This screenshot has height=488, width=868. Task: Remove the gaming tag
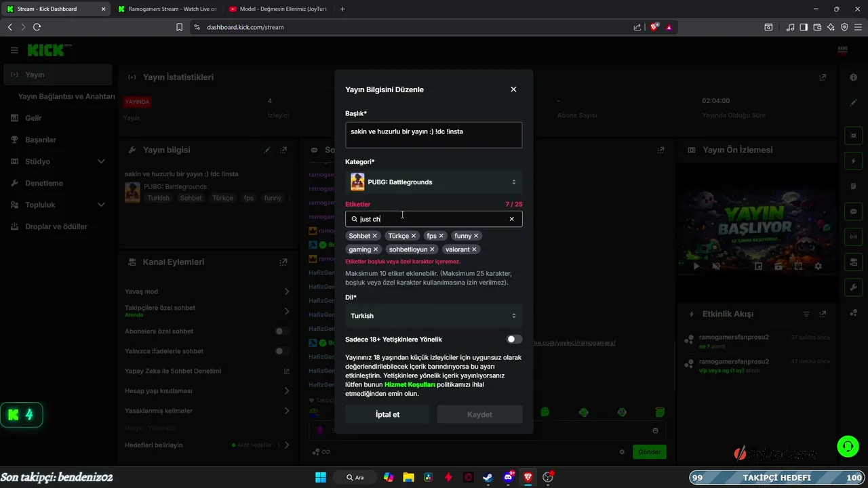(x=376, y=249)
